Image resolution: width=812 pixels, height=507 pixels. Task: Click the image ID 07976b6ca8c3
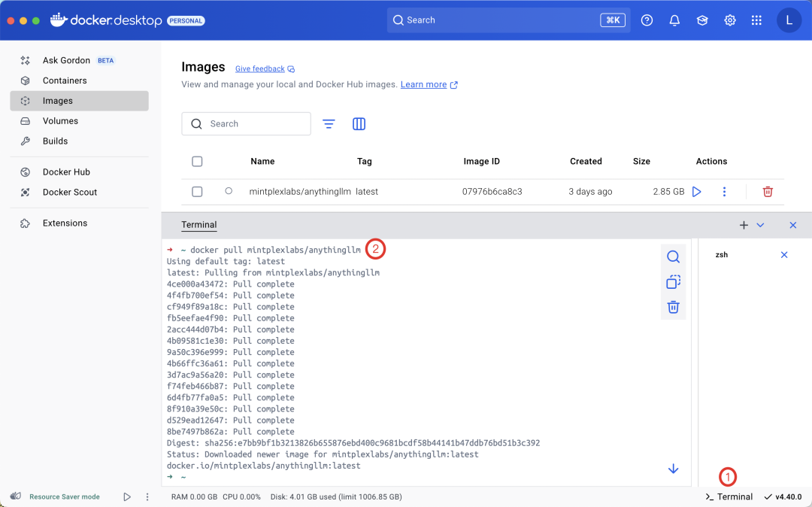pyautogui.click(x=492, y=192)
